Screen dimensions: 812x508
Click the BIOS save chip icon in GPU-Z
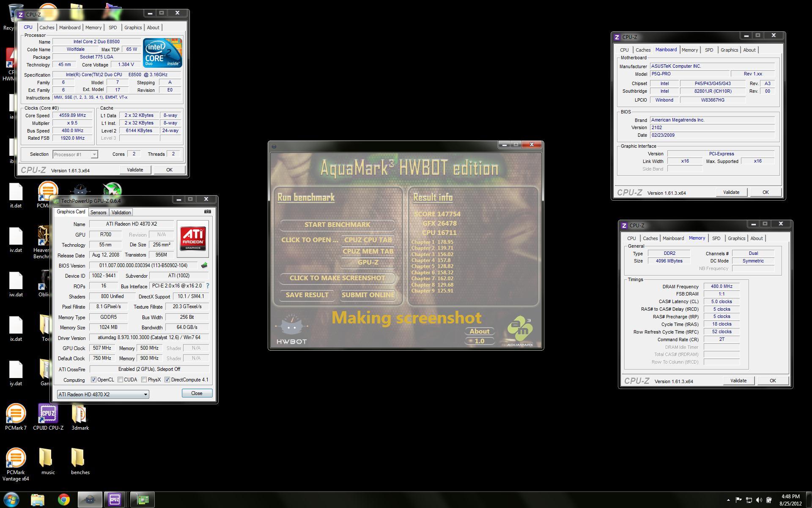tap(204, 265)
